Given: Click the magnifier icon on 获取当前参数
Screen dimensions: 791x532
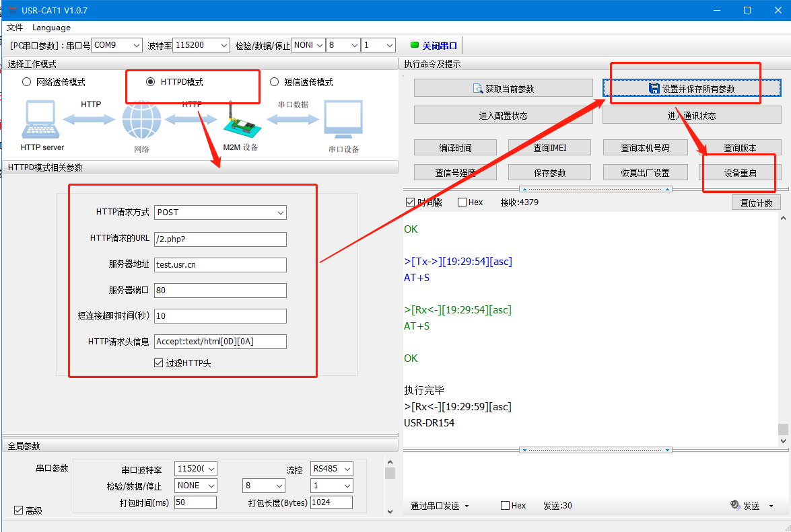Looking at the screenshot, I should 478,89.
